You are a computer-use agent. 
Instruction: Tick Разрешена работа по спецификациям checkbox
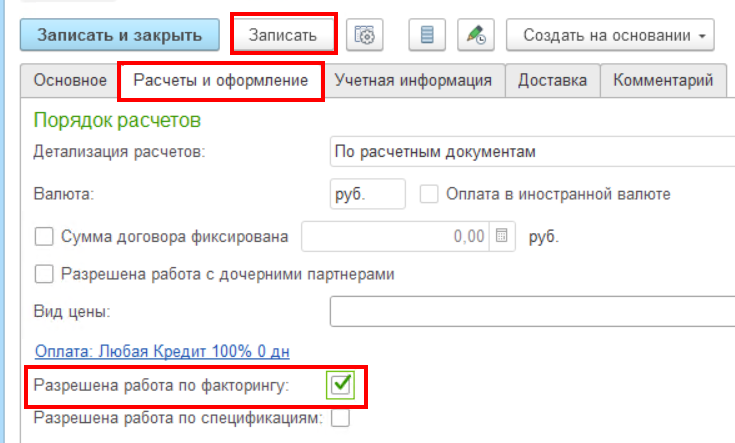340,418
